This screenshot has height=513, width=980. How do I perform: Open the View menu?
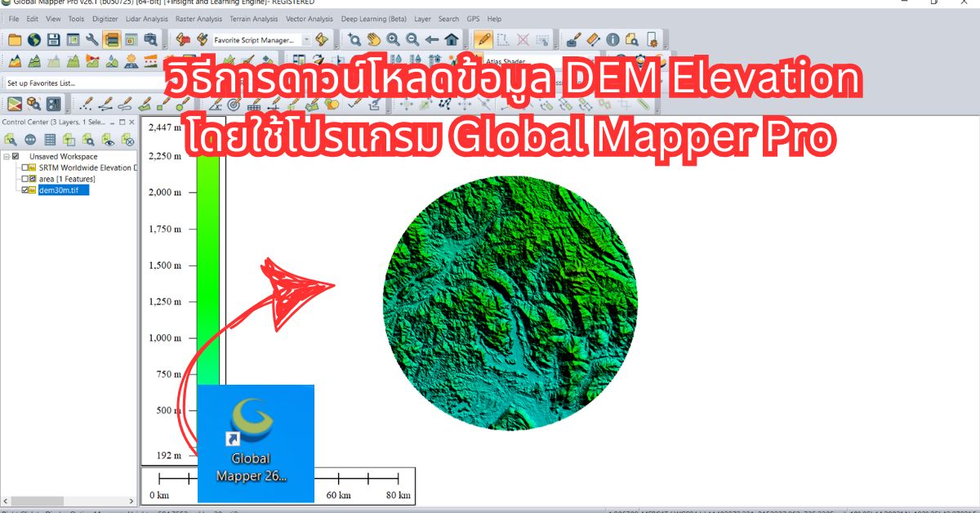[53, 19]
